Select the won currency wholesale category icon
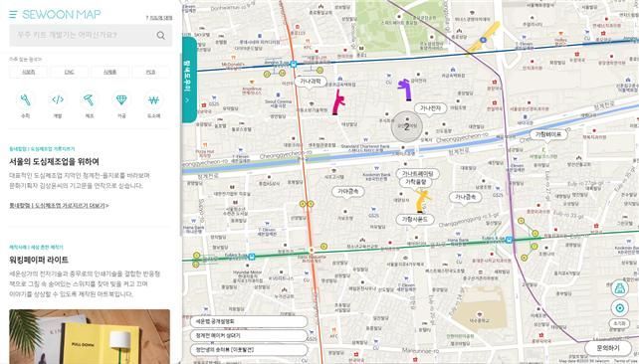 153,99
